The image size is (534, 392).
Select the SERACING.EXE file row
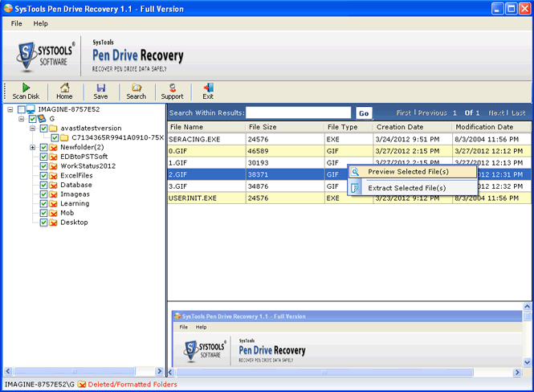349,139
